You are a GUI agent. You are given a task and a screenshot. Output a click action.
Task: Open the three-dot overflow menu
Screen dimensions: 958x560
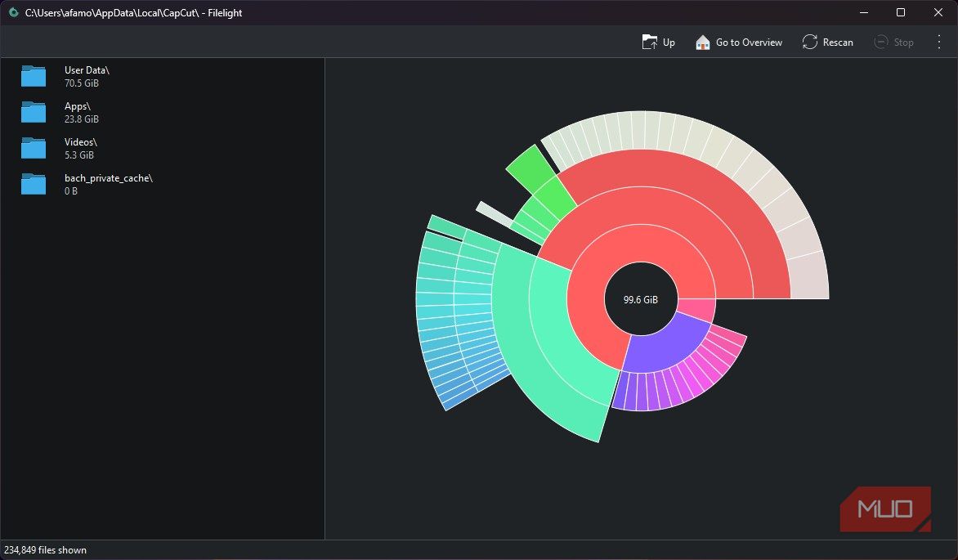click(x=939, y=43)
